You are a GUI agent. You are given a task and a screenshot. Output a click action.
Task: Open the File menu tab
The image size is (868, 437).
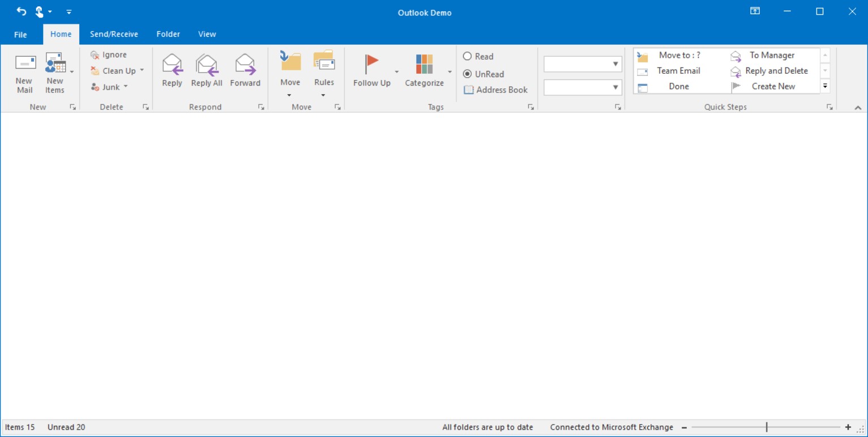pos(20,35)
